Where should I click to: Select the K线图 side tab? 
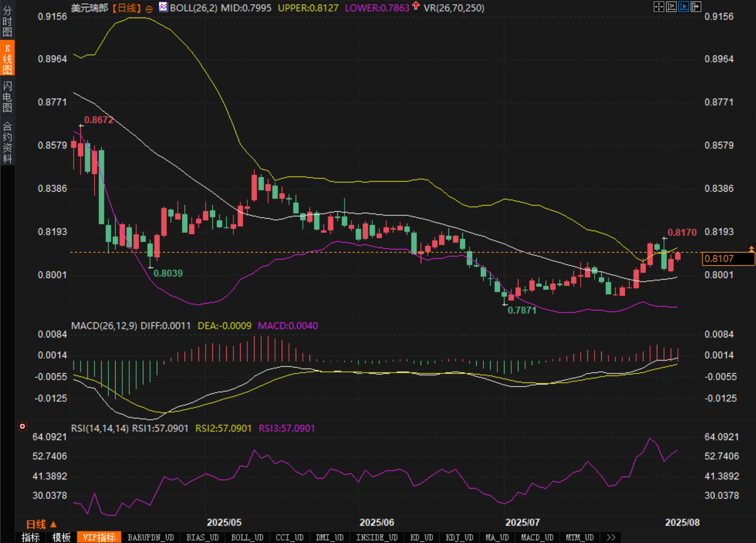(7, 59)
